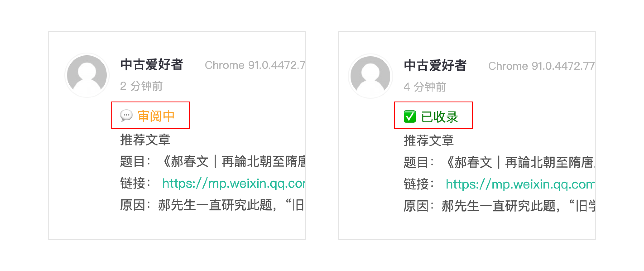Click the "2 分钟前" timestamp
Viewport: 644px width, 271px height.
[141, 86]
